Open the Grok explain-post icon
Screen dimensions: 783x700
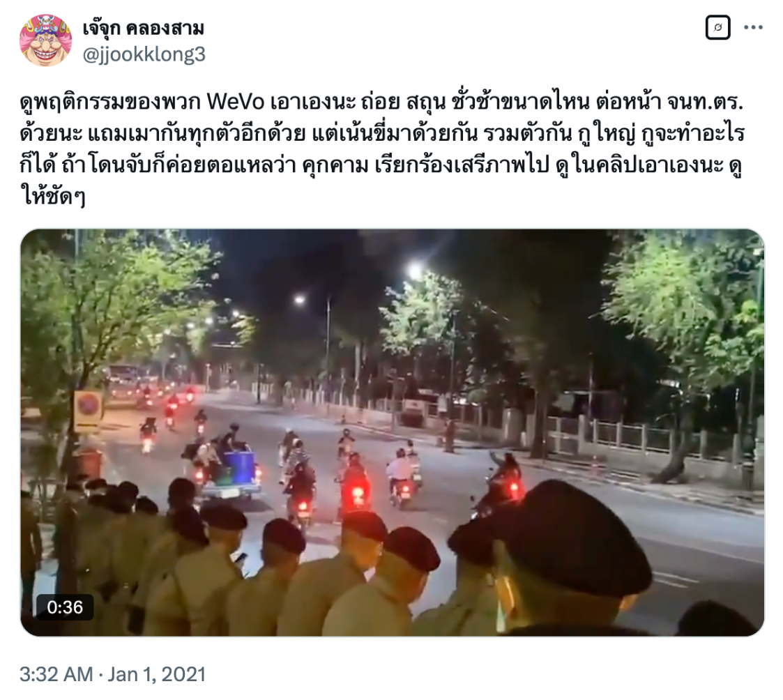[x=717, y=27]
